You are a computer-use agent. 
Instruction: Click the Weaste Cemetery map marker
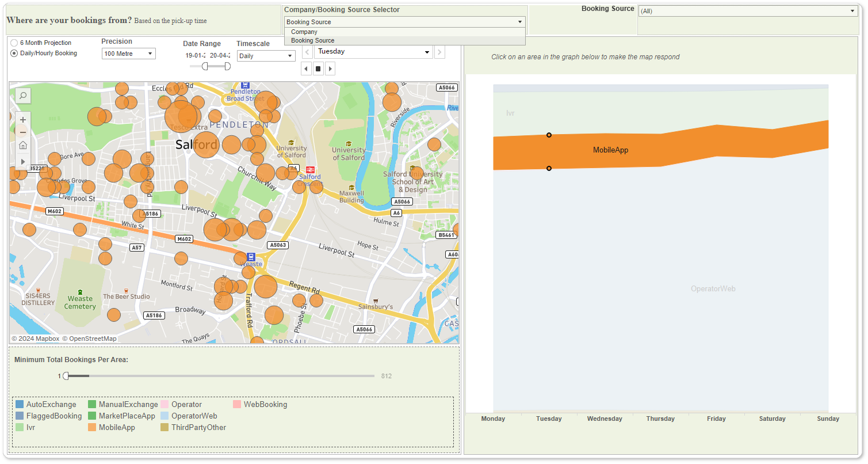click(80, 292)
